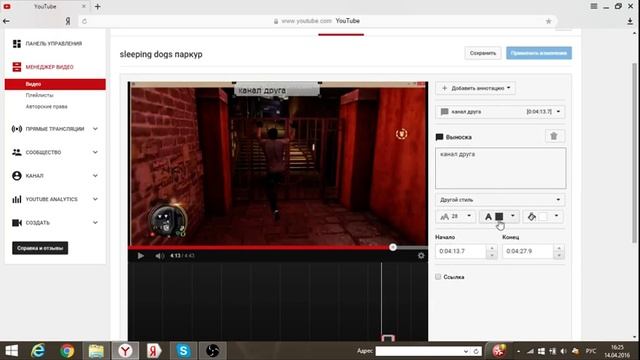Image resolution: width=640 pixels, height=360 pixels.
Task: Open Справка и отзывы button
Action: 40,248
